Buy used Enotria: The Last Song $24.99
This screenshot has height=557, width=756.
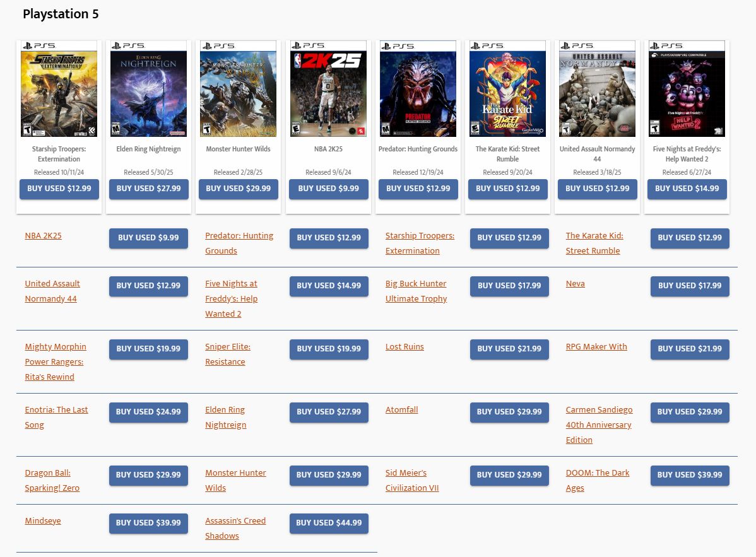coord(148,412)
